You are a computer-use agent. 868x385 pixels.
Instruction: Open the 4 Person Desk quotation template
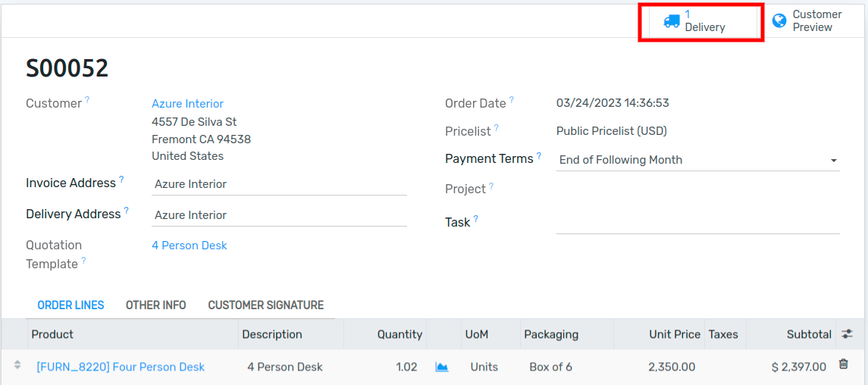click(x=190, y=245)
